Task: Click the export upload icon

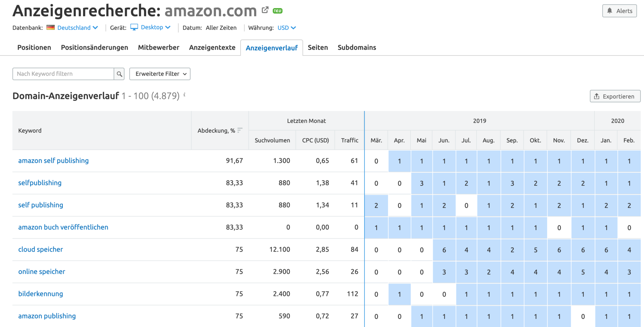Action: click(597, 96)
